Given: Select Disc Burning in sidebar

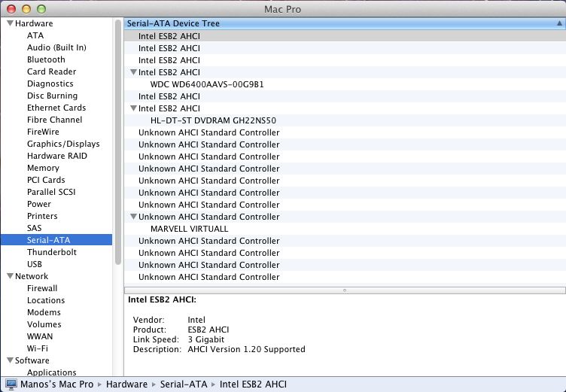Looking at the screenshot, I should pyautogui.click(x=53, y=96).
